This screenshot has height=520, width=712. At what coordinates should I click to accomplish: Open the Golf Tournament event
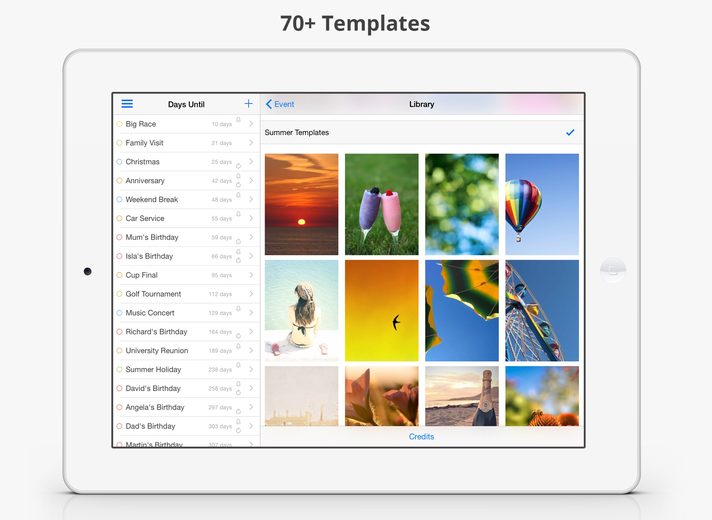point(186,294)
